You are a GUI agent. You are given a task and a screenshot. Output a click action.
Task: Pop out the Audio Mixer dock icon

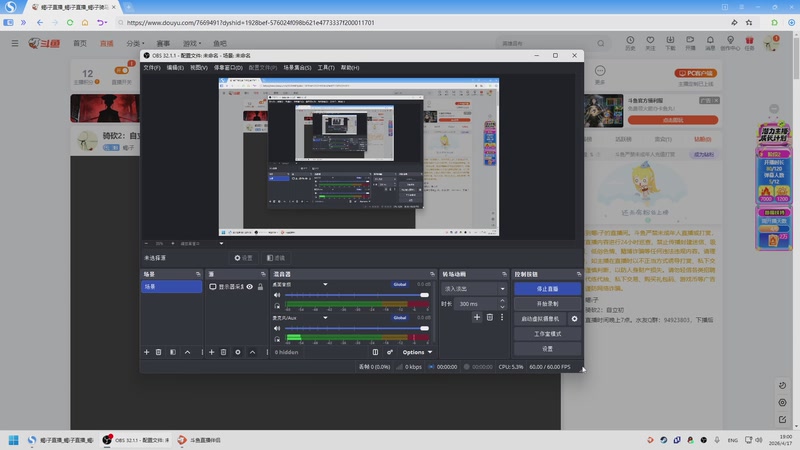point(432,274)
